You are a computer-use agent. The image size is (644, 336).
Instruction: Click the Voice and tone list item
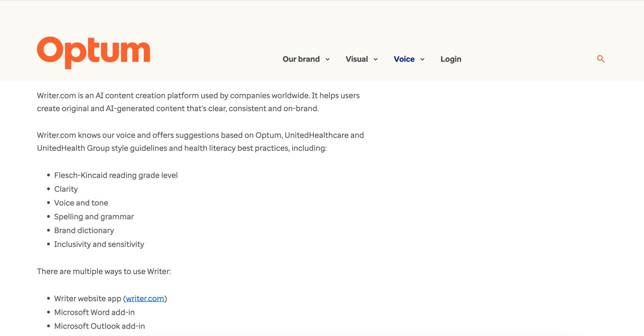click(x=81, y=203)
